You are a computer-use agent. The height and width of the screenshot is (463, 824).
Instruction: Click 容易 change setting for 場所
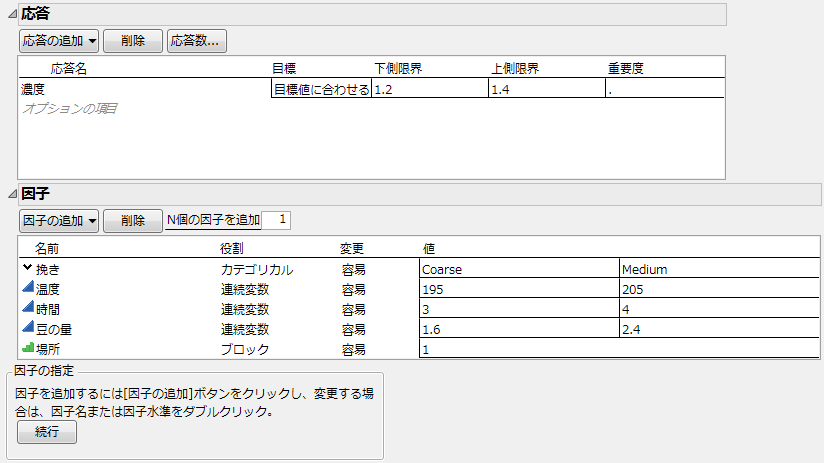tap(353, 349)
